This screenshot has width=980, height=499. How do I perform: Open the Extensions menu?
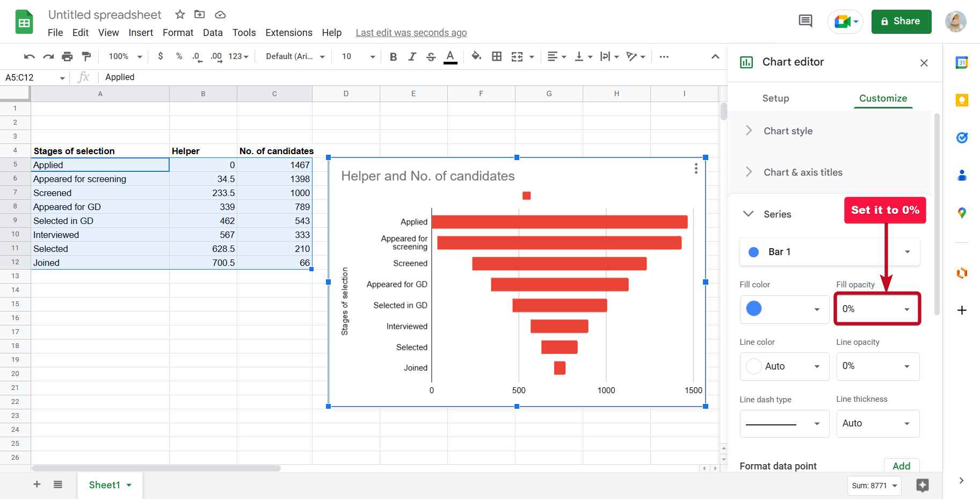(289, 33)
